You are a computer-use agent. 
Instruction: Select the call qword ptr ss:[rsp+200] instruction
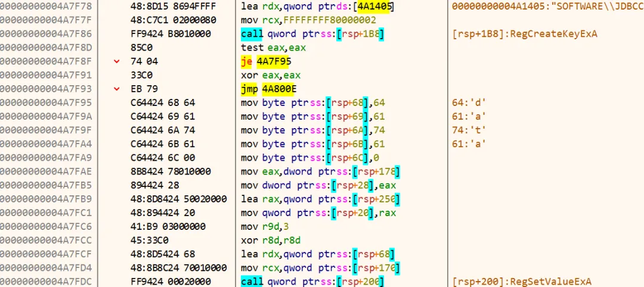tap(312, 282)
